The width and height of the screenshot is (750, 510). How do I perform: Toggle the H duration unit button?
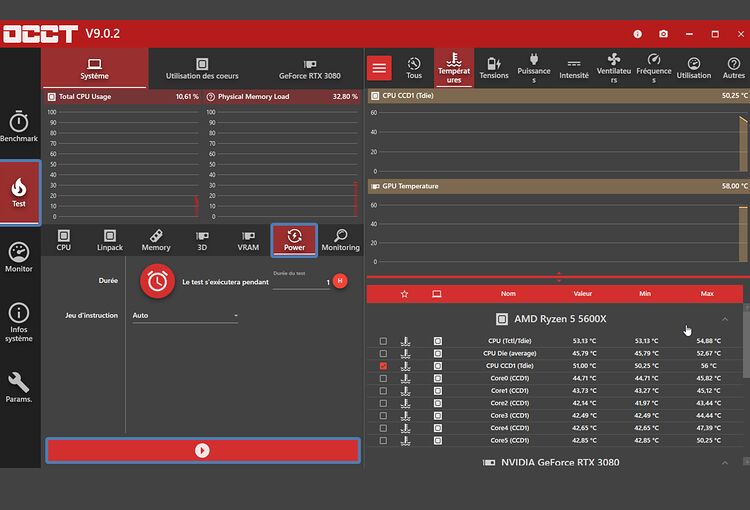click(x=340, y=281)
